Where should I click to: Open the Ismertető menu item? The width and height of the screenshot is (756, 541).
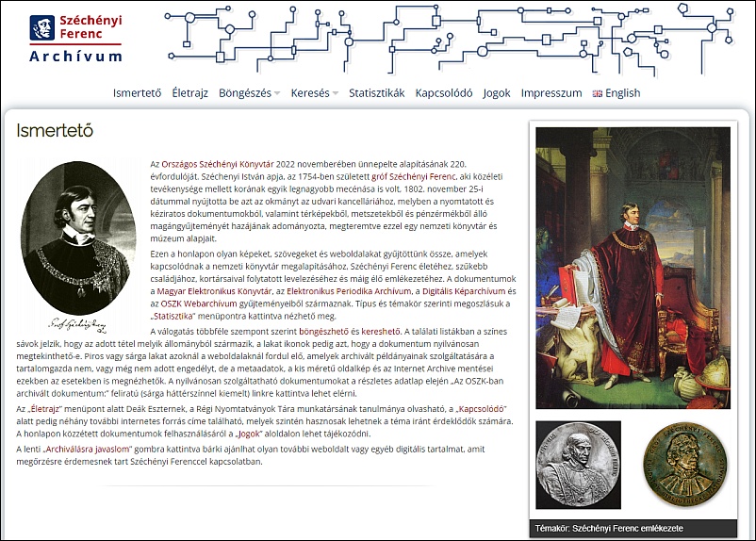[x=137, y=93]
